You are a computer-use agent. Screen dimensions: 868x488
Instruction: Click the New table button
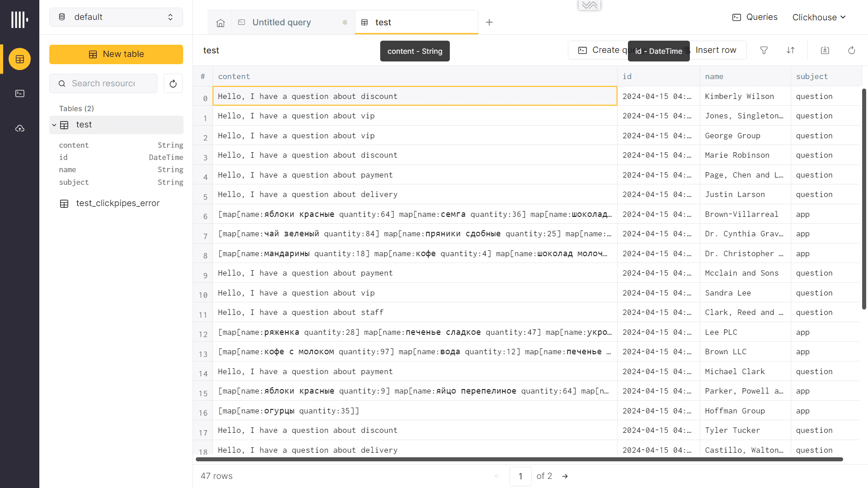116,54
